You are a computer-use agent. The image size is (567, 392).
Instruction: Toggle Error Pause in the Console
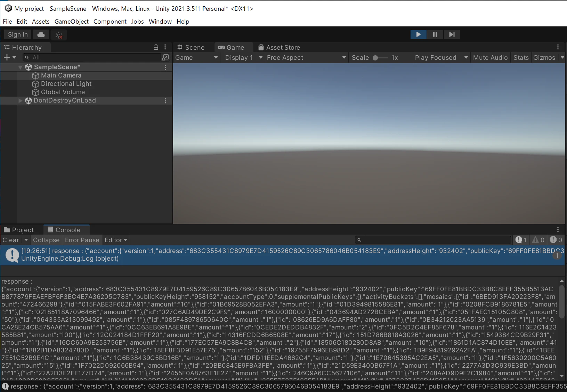[x=82, y=240]
